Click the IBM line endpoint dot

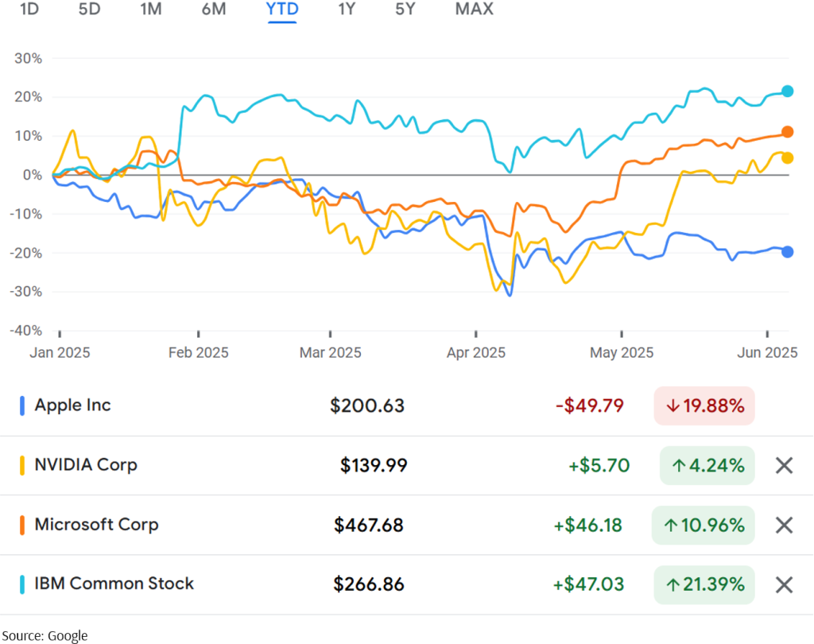(787, 91)
